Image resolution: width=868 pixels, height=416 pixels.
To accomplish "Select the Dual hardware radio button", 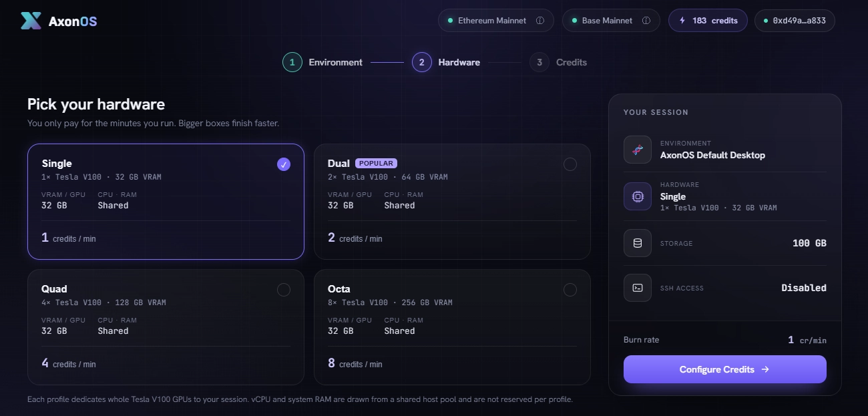I will (570, 164).
